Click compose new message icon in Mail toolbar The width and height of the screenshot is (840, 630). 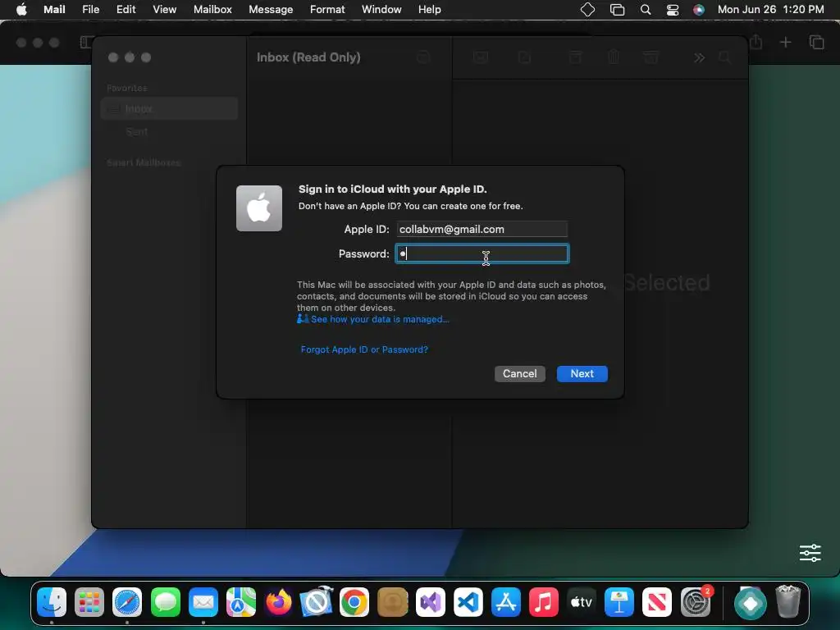point(524,57)
